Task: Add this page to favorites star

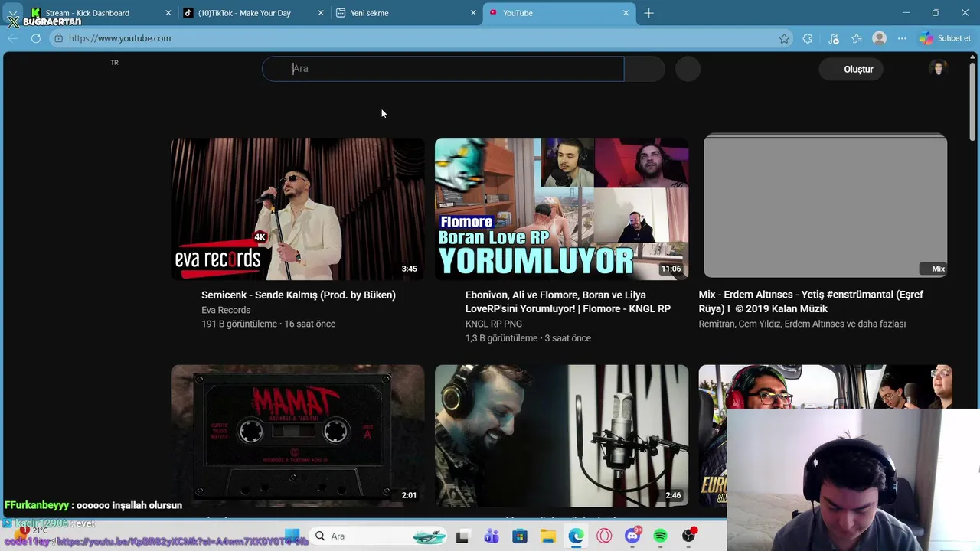Action: [784, 38]
